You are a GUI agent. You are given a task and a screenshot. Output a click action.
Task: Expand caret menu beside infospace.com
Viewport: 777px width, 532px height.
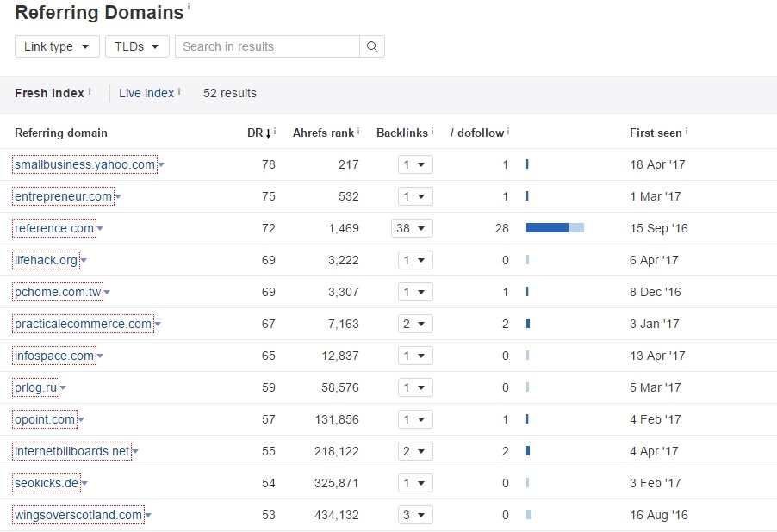click(x=100, y=356)
